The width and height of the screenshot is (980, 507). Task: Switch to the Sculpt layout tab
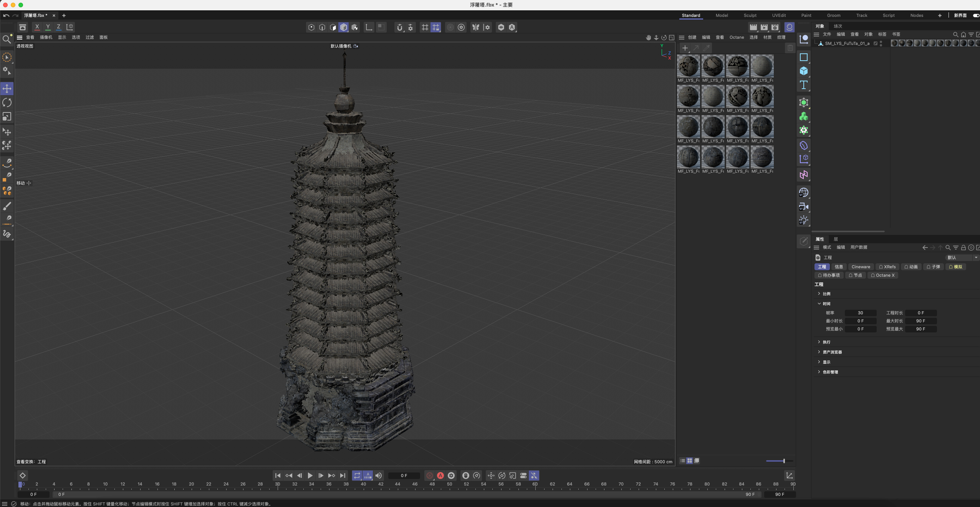pos(750,15)
